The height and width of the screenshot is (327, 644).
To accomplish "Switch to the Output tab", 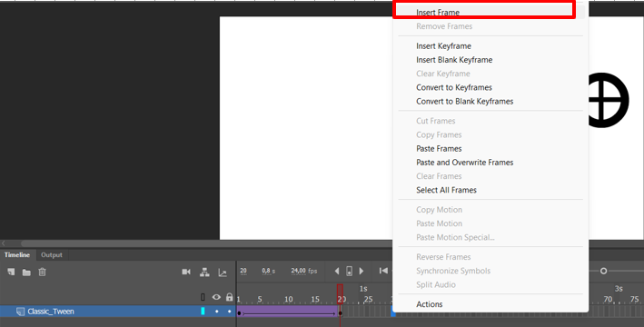I will [x=52, y=255].
